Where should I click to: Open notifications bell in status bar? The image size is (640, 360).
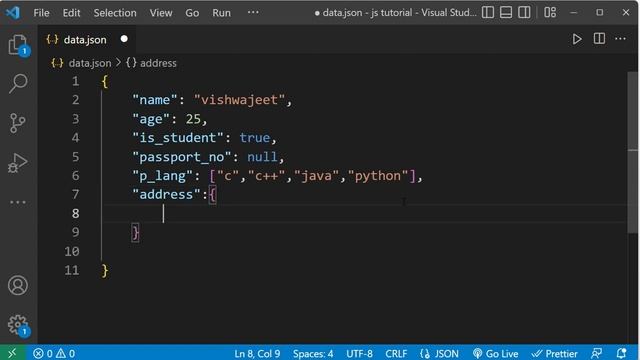[621, 353]
